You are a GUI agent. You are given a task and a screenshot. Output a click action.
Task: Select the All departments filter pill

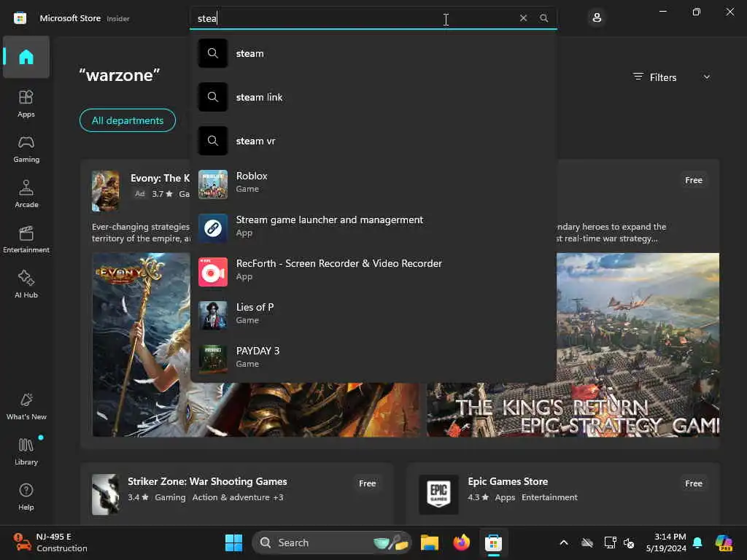128,120
